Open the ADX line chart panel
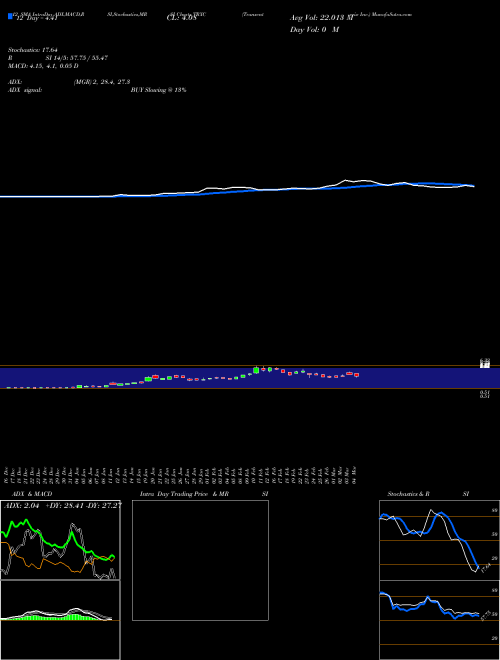Image resolution: width=500 pixels, height=660 pixels. pos(60,540)
